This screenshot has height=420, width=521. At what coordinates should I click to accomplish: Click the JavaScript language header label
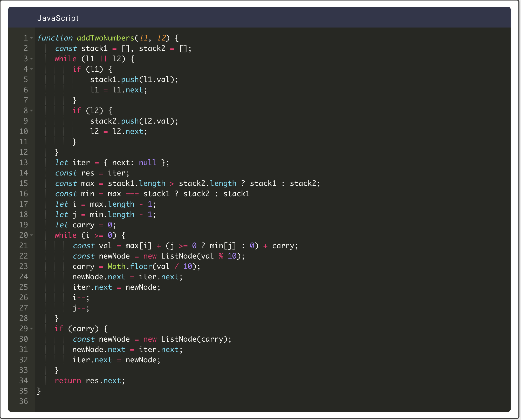(58, 18)
